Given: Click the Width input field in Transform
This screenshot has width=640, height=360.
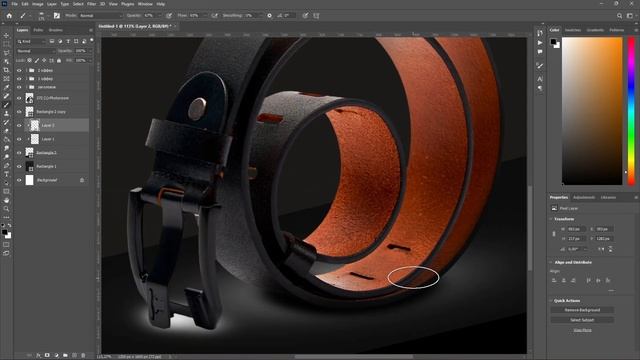Looking at the screenshot, I should click(x=576, y=229).
